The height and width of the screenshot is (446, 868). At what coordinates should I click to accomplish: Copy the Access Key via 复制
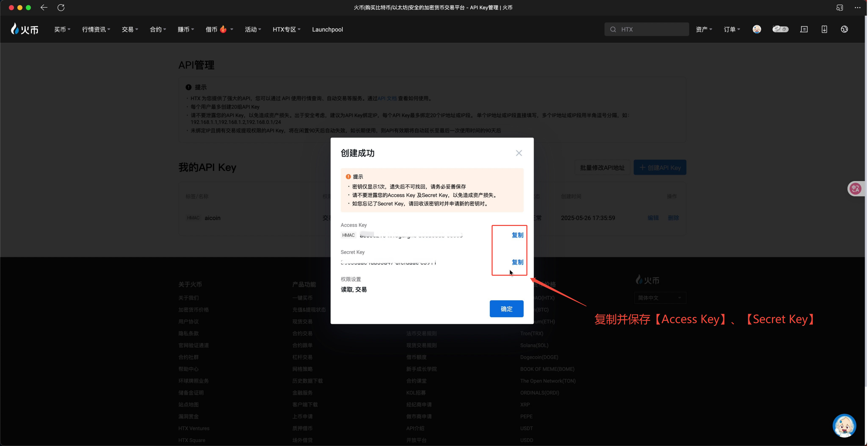pos(517,235)
